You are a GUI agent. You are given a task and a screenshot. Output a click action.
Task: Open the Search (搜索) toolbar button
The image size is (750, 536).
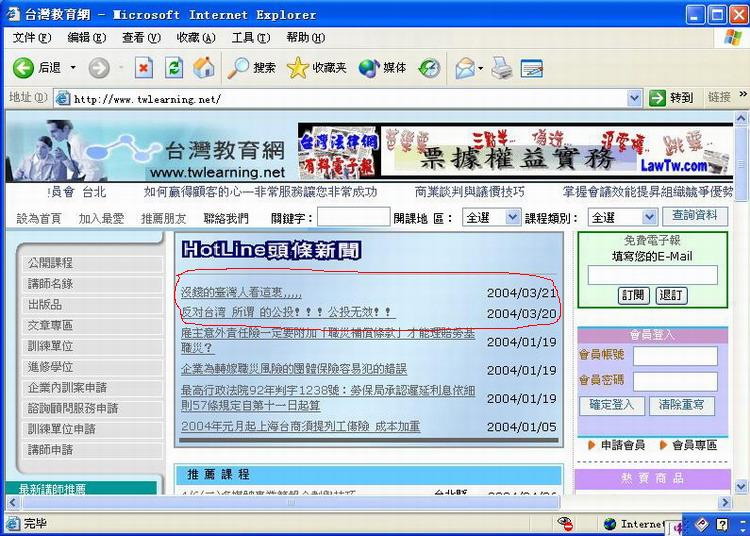252,68
